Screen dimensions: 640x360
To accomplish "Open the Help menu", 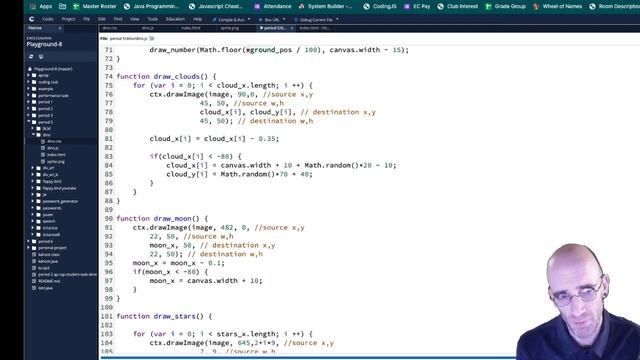I will (x=197, y=19).
